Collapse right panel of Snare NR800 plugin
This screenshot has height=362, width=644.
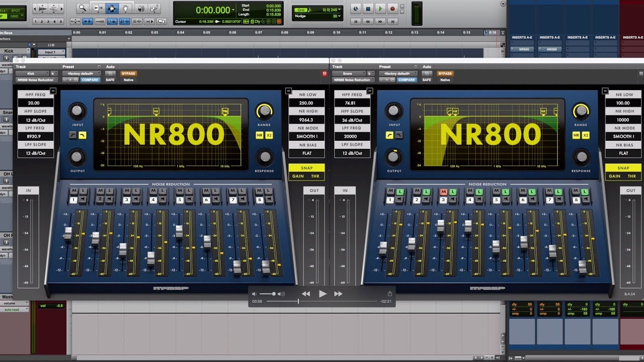point(604,91)
